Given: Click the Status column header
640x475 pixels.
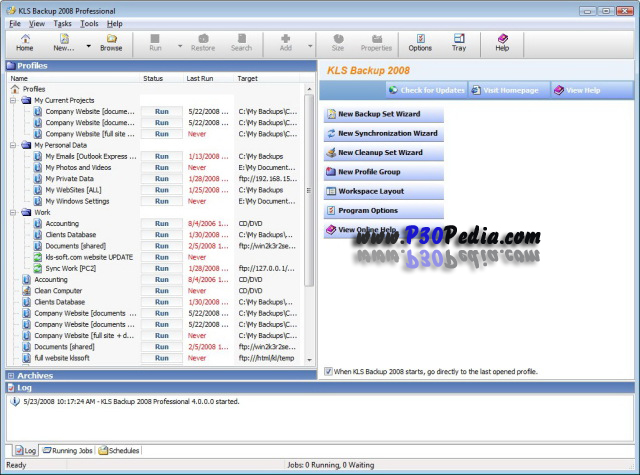Looking at the screenshot, I should (162, 78).
